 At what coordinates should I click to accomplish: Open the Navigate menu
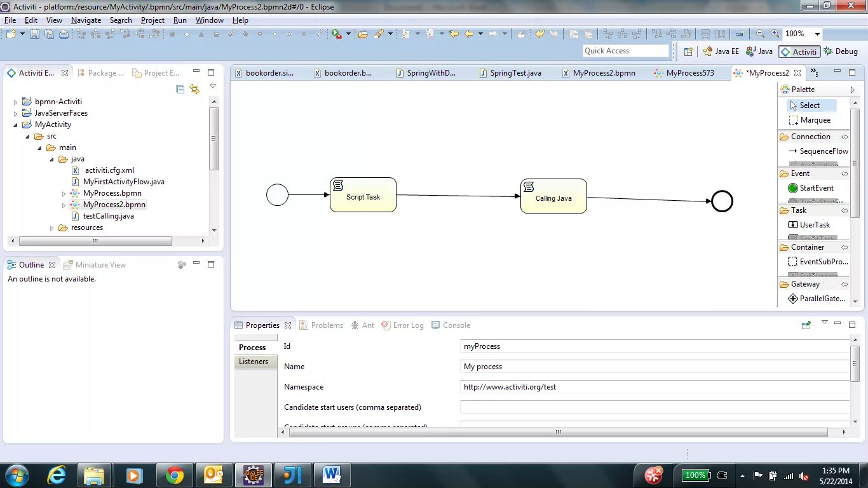86,20
